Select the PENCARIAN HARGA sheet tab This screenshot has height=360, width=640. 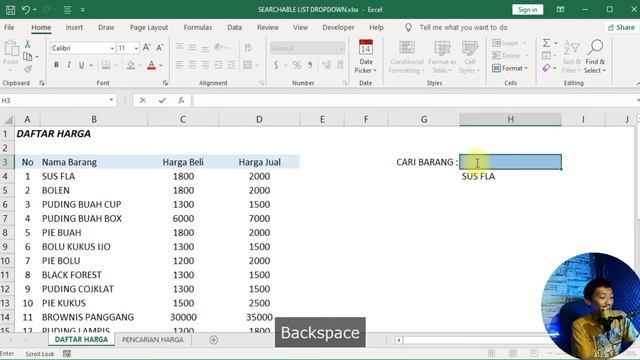tap(153, 340)
